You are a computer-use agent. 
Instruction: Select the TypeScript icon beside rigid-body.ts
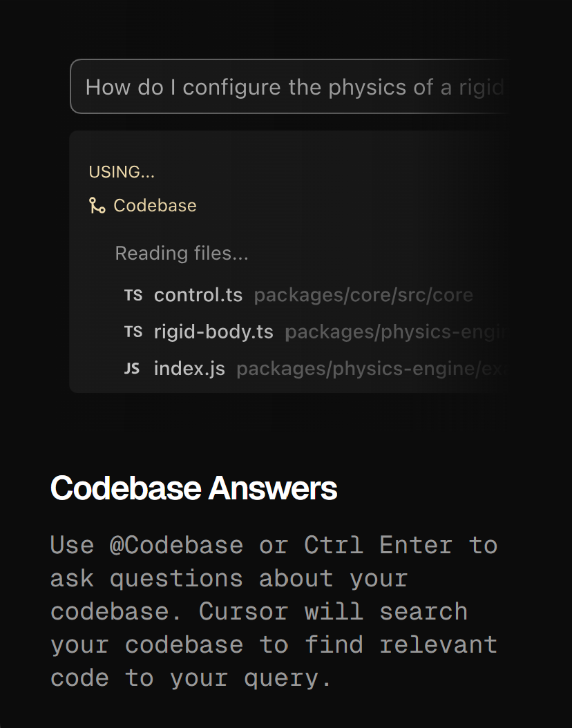[x=133, y=332]
